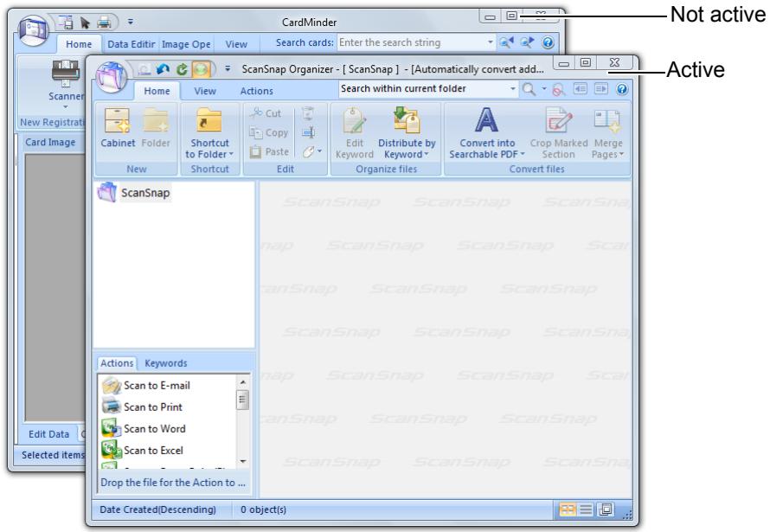The image size is (770, 532).
Task: Open the search options arrow next to magnifier
Action: click(x=543, y=89)
